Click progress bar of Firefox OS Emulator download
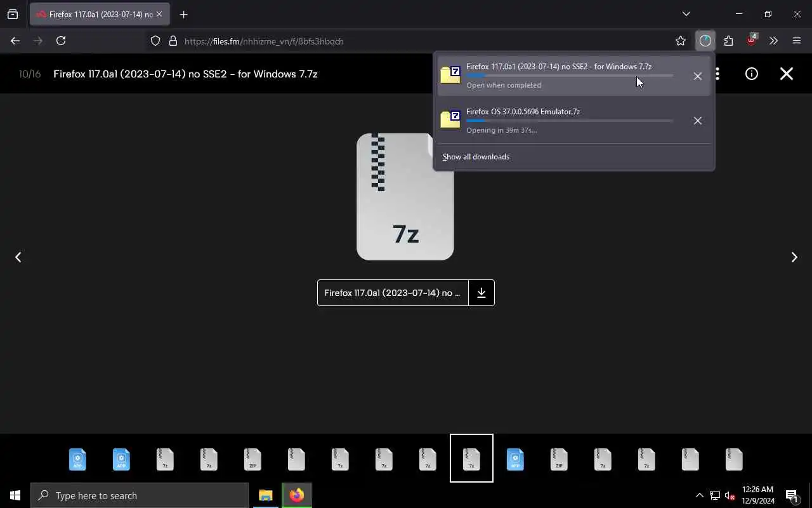The height and width of the screenshot is (508, 812). [570, 121]
